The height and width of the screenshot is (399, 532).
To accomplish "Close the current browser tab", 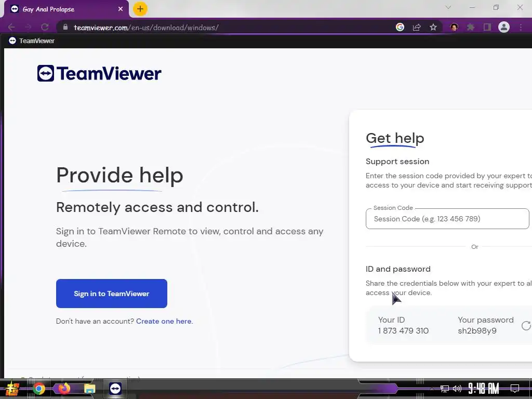I will 121,9.
